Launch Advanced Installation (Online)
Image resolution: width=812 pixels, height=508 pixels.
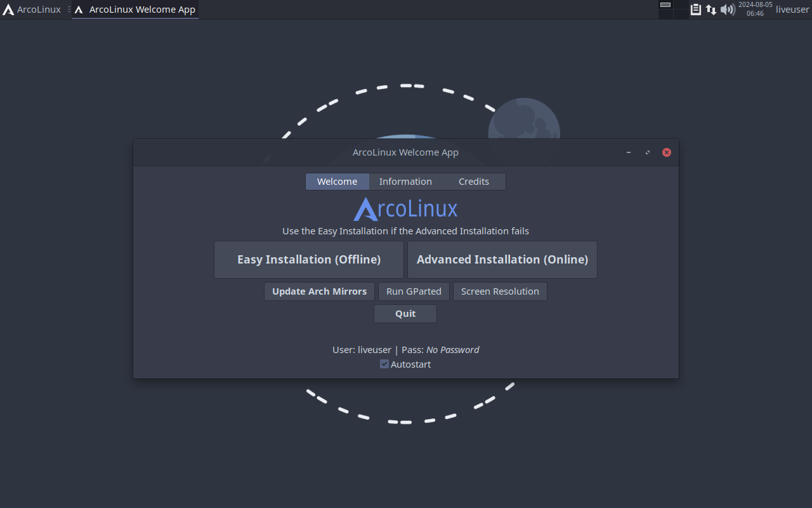(x=502, y=260)
